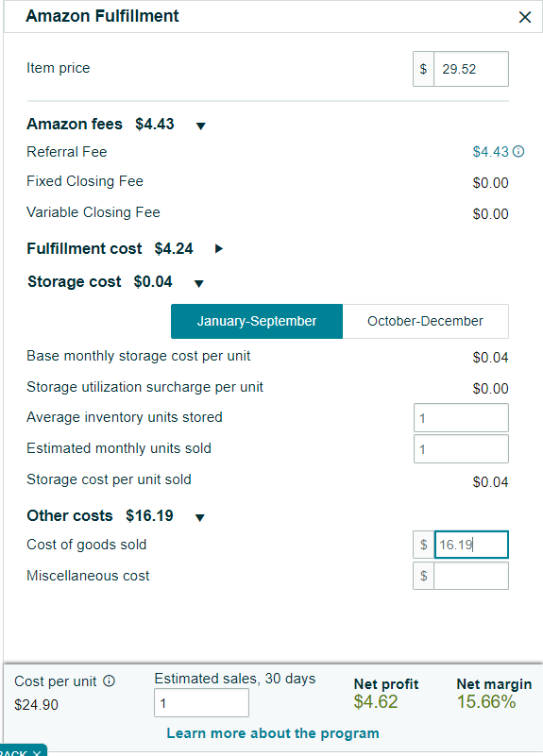Collapse the Amazon fees section arrow
The width and height of the screenshot is (543, 756).
coord(200,126)
